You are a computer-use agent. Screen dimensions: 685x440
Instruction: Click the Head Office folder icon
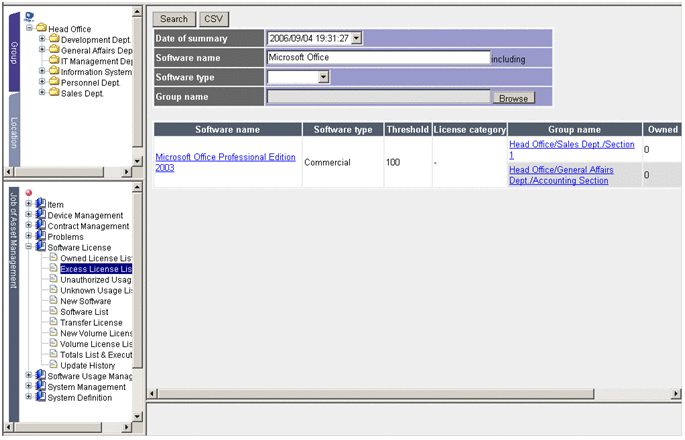[x=42, y=28]
